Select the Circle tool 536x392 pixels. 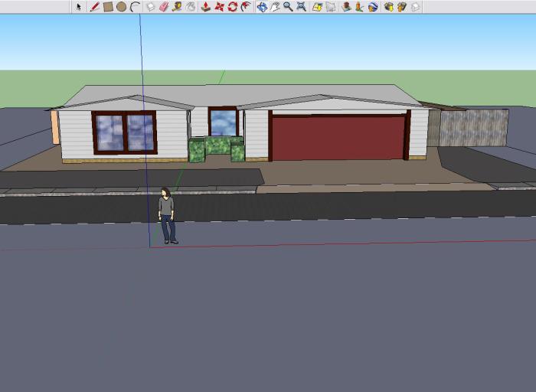(x=121, y=7)
